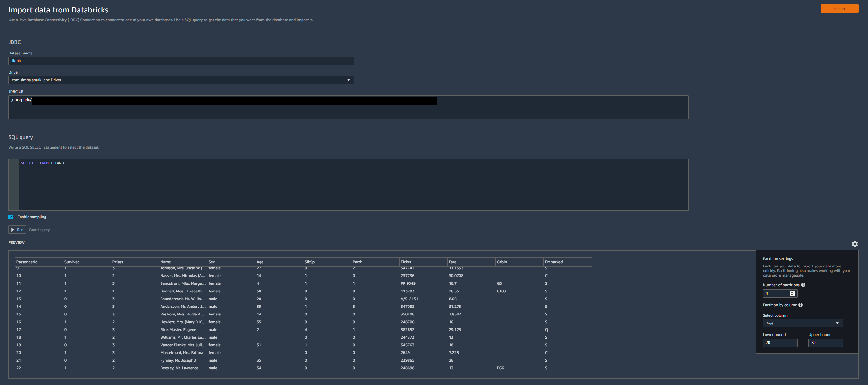
Task: Click the Lower bound input field
Action: pyautogui.click(x=780, y=342)
